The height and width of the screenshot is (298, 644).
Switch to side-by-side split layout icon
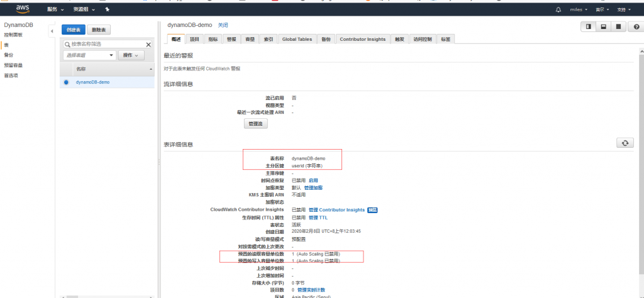[x=588, y=26]
